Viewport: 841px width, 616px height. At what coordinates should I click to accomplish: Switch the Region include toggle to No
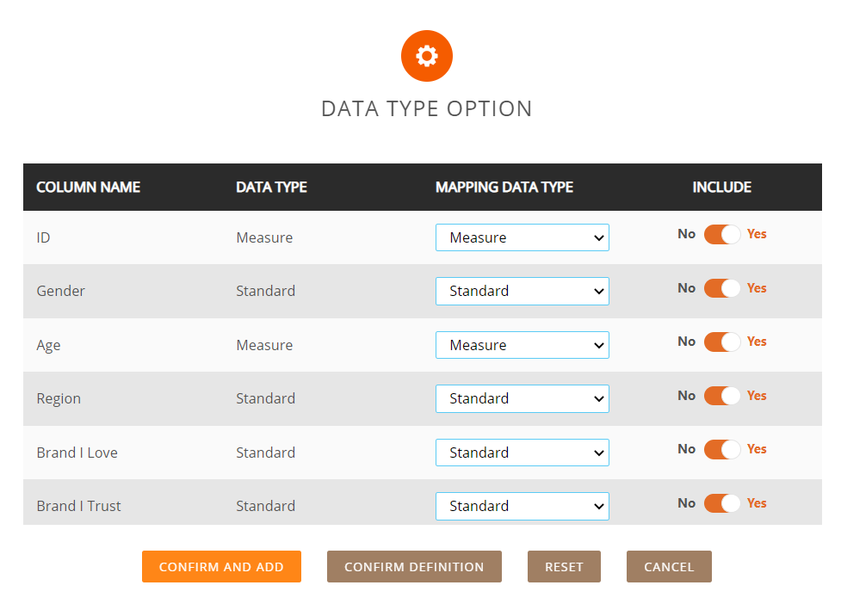(x=721, y=396)
